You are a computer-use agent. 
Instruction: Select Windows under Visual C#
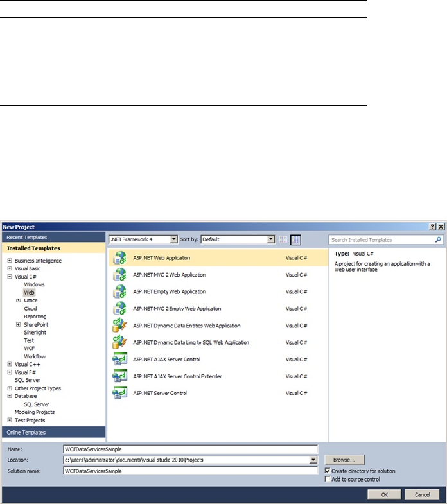coord(34,284)
